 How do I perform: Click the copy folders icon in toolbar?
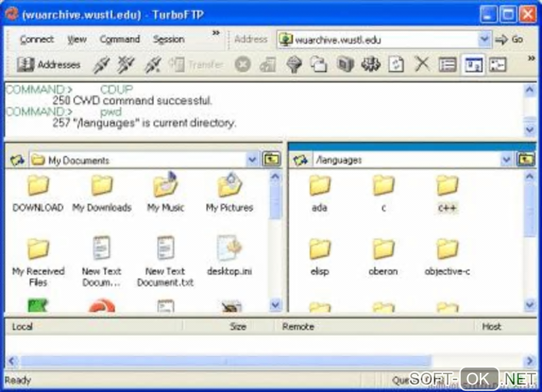coord(319,65)
